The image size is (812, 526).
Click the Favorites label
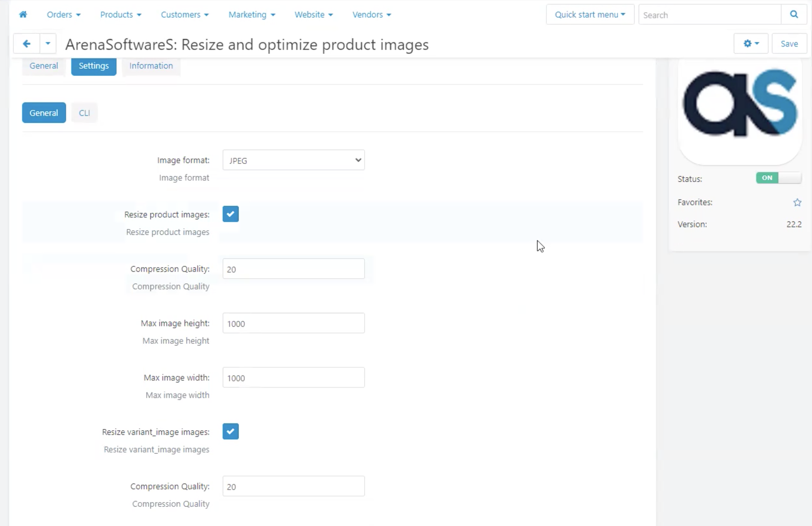(x=695, y=202)
